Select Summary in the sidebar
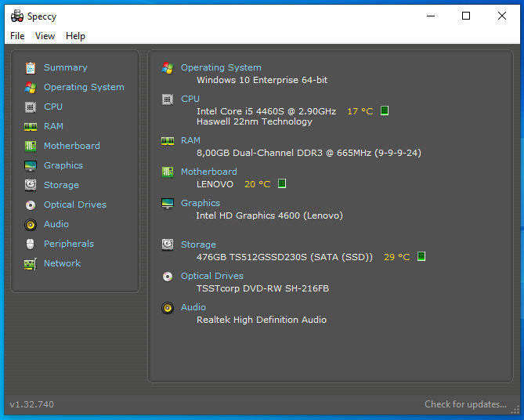The width and height of the screenshot is (524, 420). [66, 67]
